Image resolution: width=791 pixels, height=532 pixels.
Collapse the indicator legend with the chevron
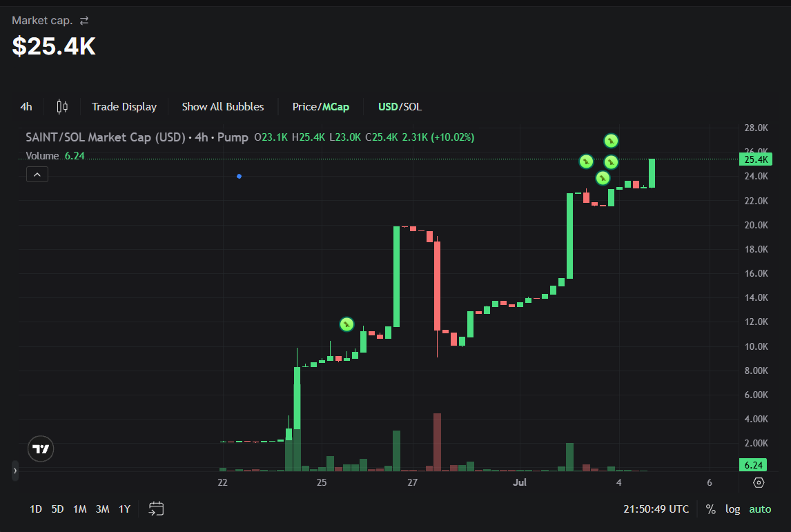pyautogui.click(x=37, y=175)
